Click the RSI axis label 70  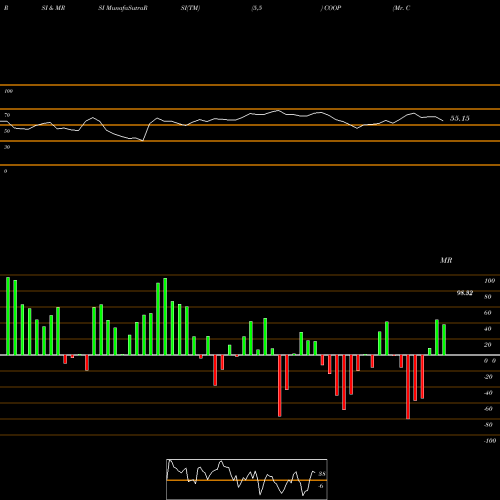pos(7,115)
